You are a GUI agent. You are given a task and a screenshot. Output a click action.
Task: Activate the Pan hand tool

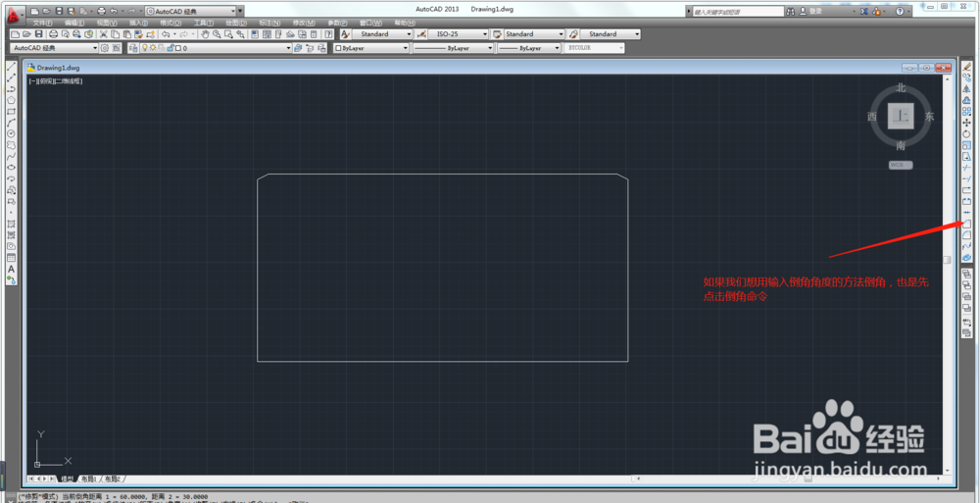point(206,34)
